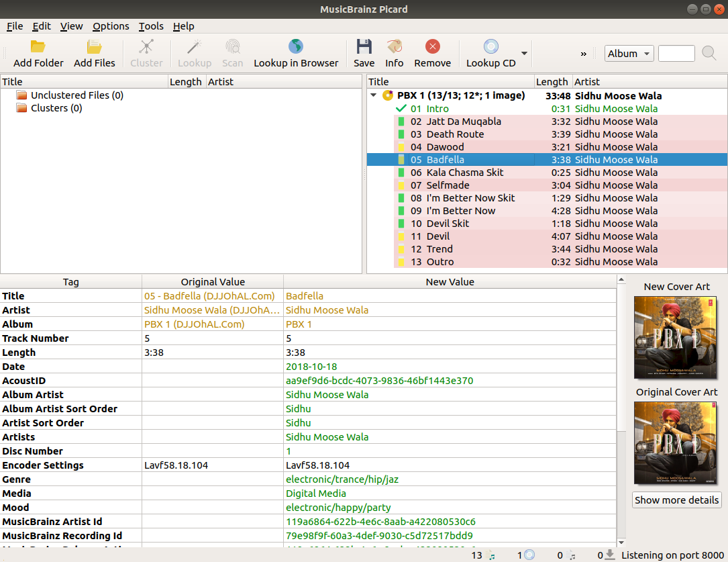Open the Tools menu

[x=151, y=26]
